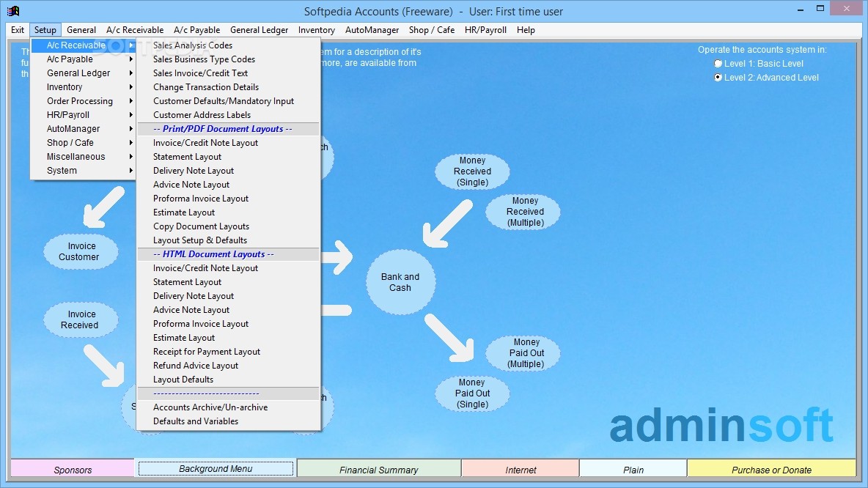Expand HR/Payroll setup submenu
868x488 pixels.
[83, 114]
